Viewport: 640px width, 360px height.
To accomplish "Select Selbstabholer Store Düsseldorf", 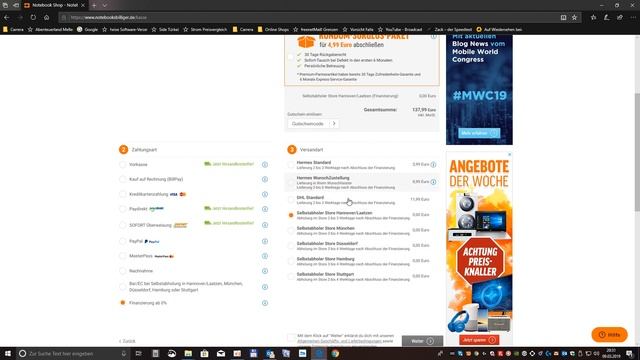I will coord(291,246).
